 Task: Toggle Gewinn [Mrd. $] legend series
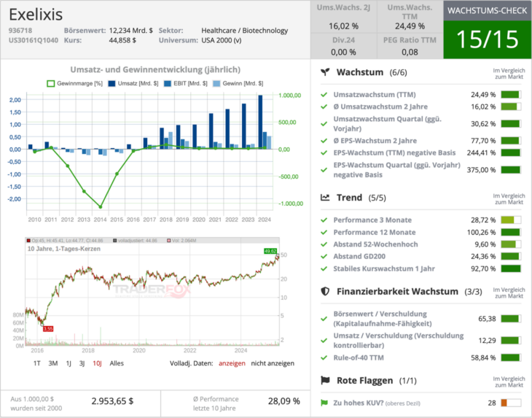coord(238,84)
